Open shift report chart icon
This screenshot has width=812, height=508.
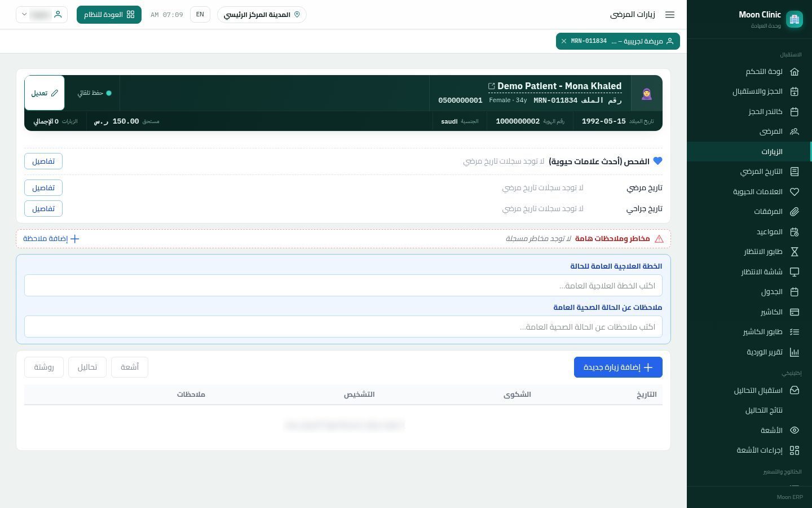tap(795, 352)
